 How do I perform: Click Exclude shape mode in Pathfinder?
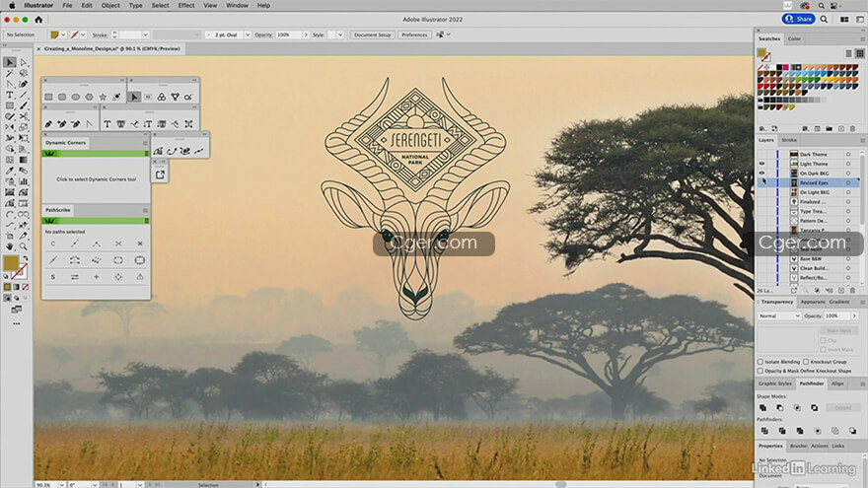(x=815, y=408)
